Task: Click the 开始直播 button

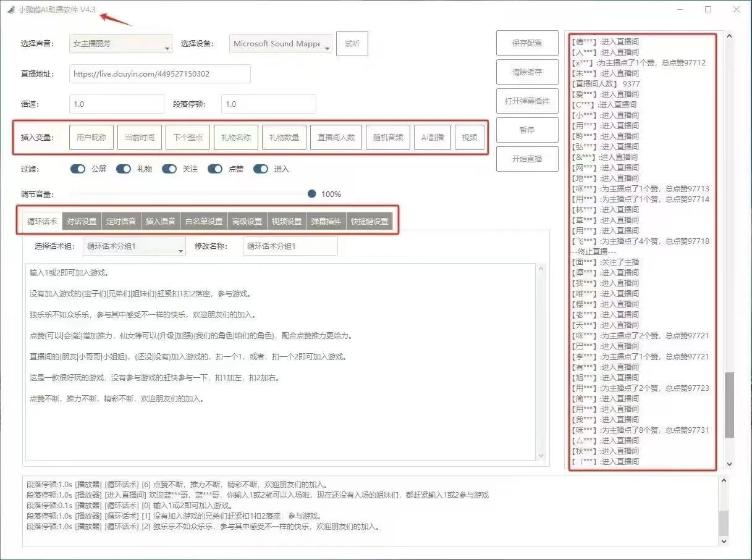Action: click(x=527, y=159)
